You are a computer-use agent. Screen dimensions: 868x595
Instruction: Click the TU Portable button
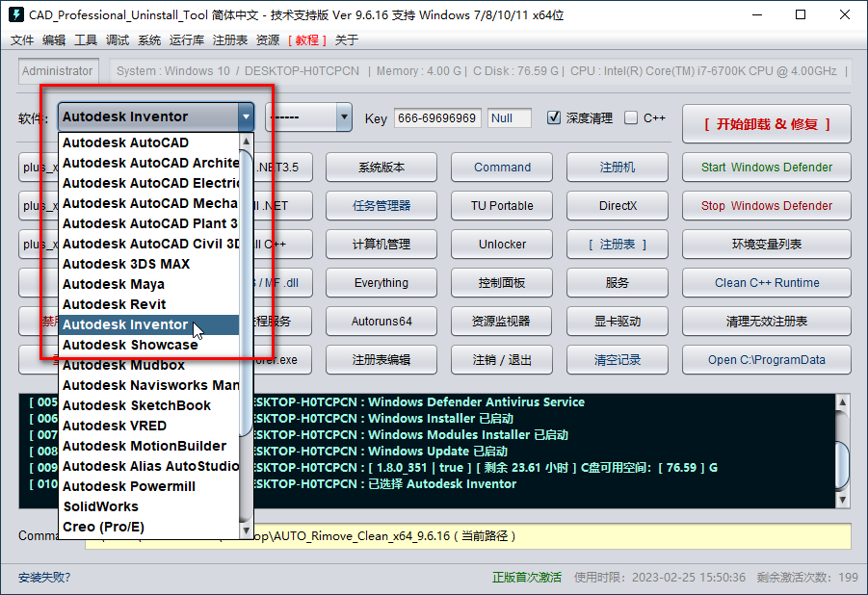[502, 205]
